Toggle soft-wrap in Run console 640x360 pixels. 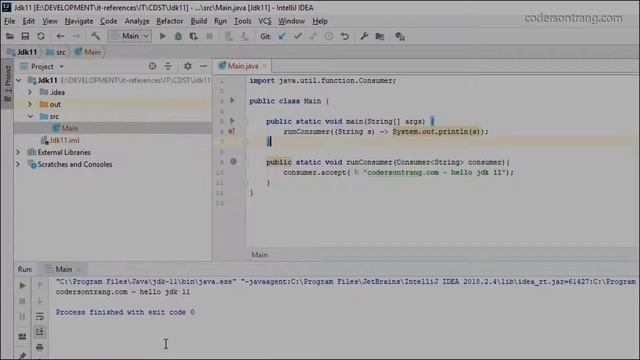[40, 316]
